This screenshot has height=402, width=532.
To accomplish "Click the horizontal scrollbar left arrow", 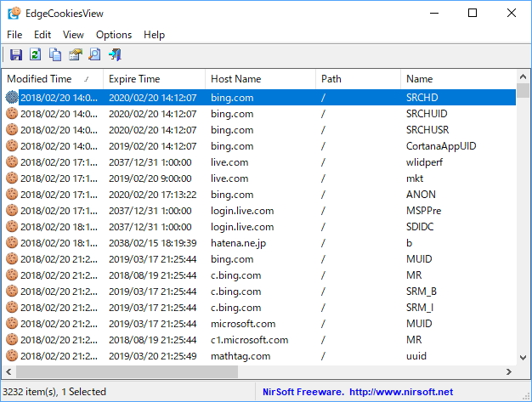I will [x=8, y=371].
